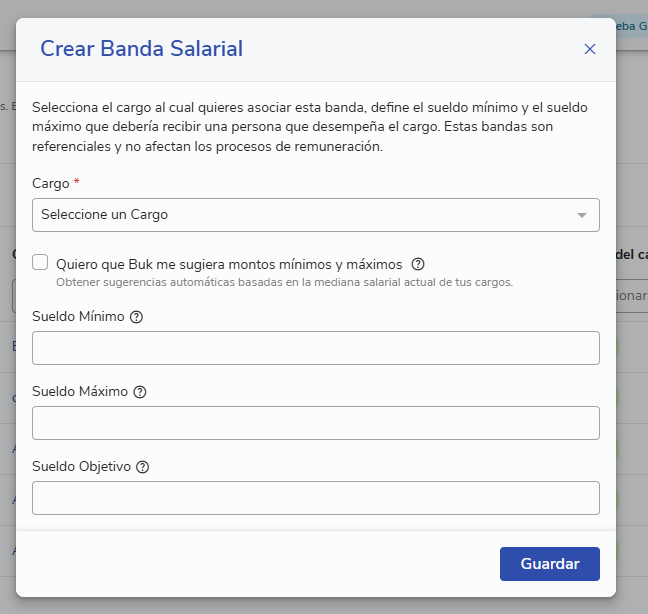Save the band with Guardar
The width and height of the screenshot is (648, 614).
point(550,564)
